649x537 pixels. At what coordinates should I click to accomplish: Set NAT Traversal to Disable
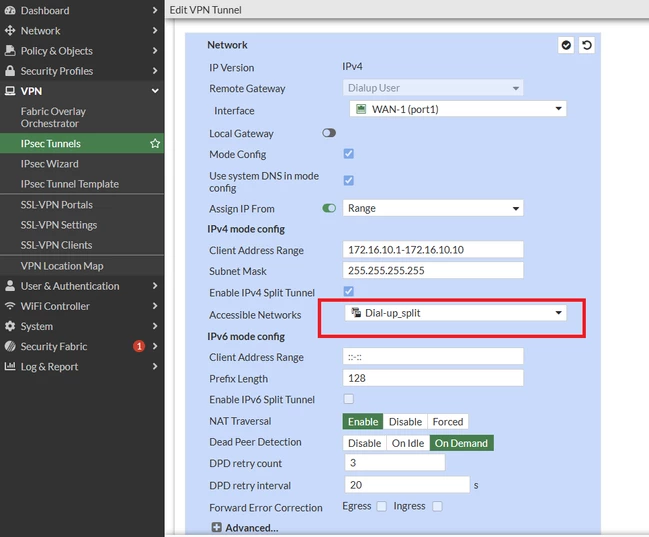tap(405, 421)
